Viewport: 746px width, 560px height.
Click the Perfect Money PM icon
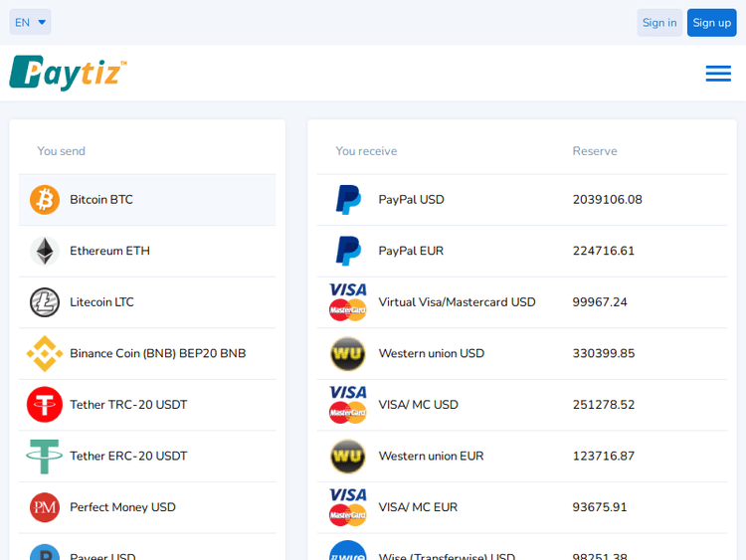pyautogui.click(x=45, y=507)
